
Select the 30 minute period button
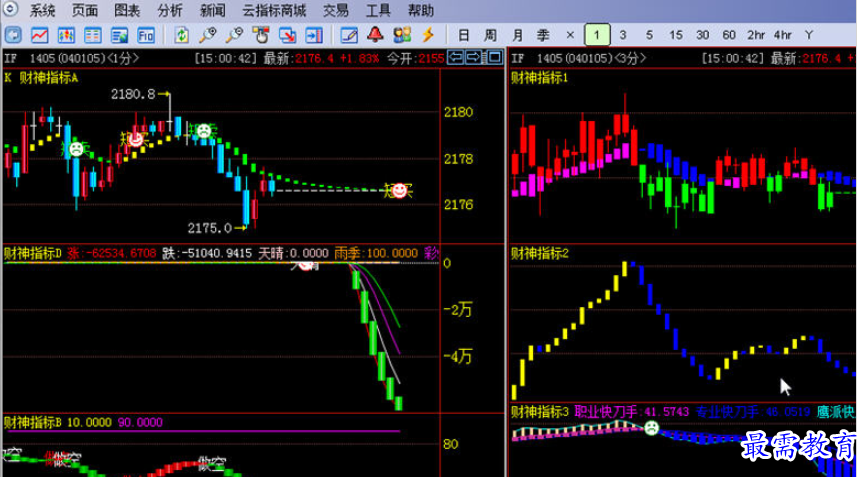pyautogui.click(x=702, y=35)
